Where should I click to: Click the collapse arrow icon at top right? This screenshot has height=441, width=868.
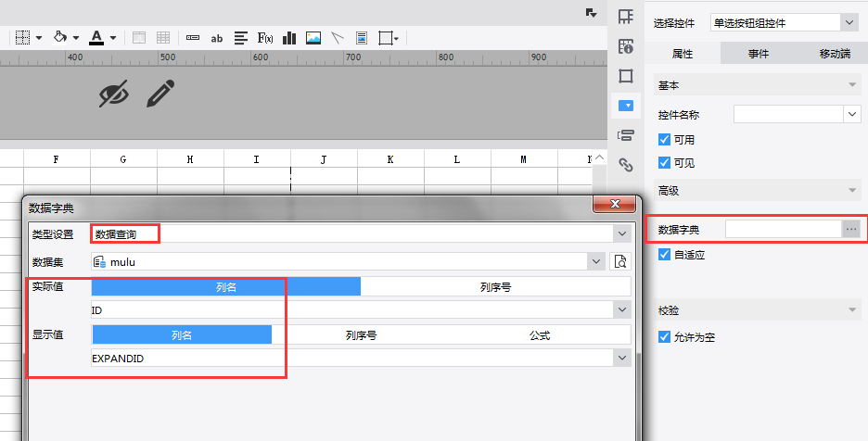(x=592, y=13)
